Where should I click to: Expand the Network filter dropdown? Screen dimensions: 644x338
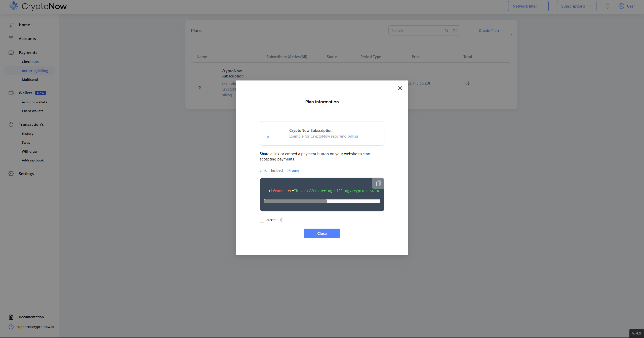528,6
